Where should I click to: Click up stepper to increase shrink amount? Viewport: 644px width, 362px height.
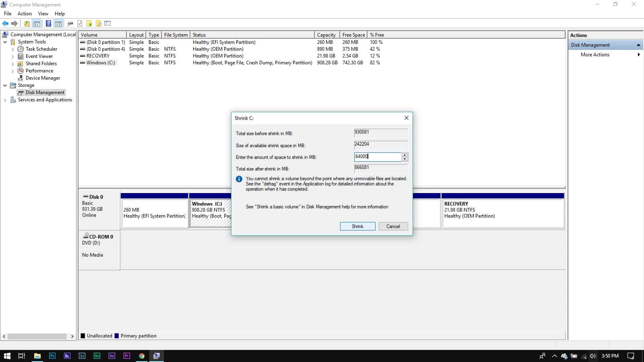(x=405, y=155)
